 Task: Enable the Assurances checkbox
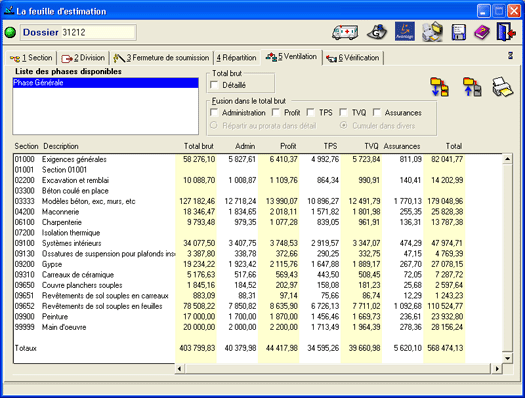[377, 112]
